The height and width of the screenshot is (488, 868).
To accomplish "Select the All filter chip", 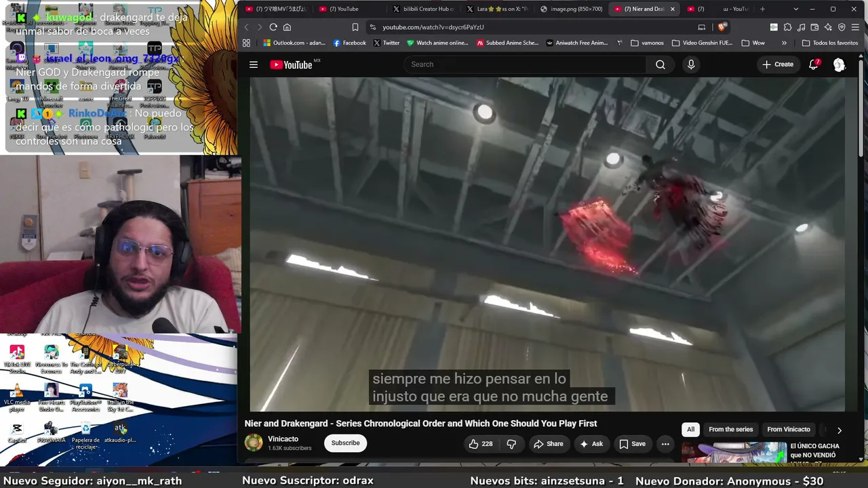I will (690, 430).
